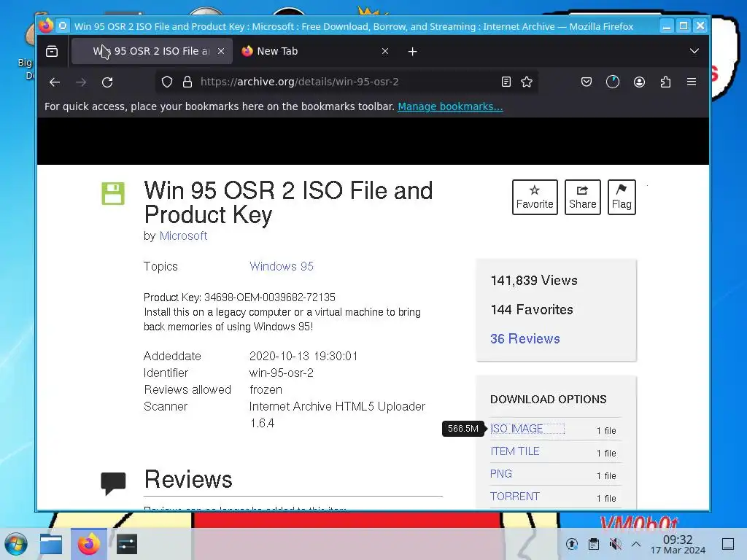Reload the current archive.org page

click(107, 82)
